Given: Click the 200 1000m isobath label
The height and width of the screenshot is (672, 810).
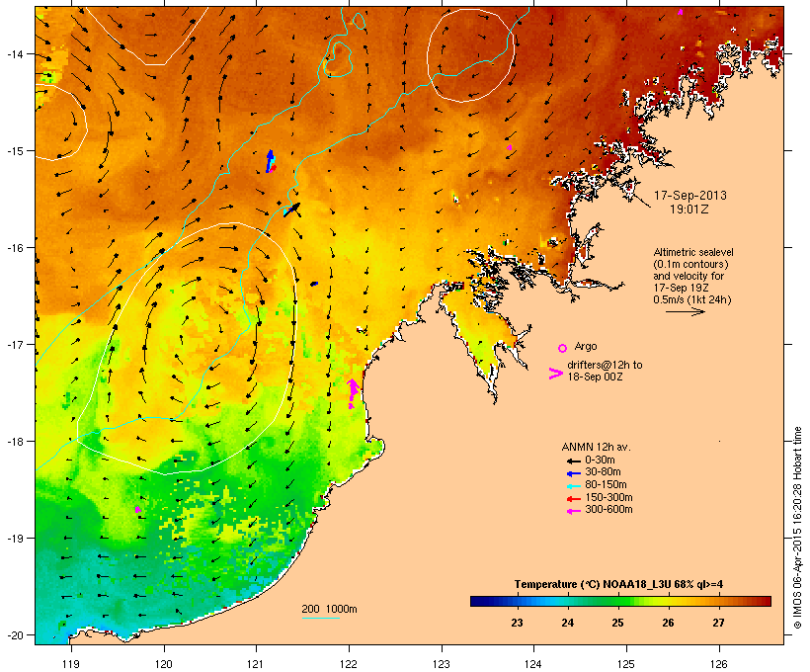Looking at the screenshot, I should click(329, 609).
